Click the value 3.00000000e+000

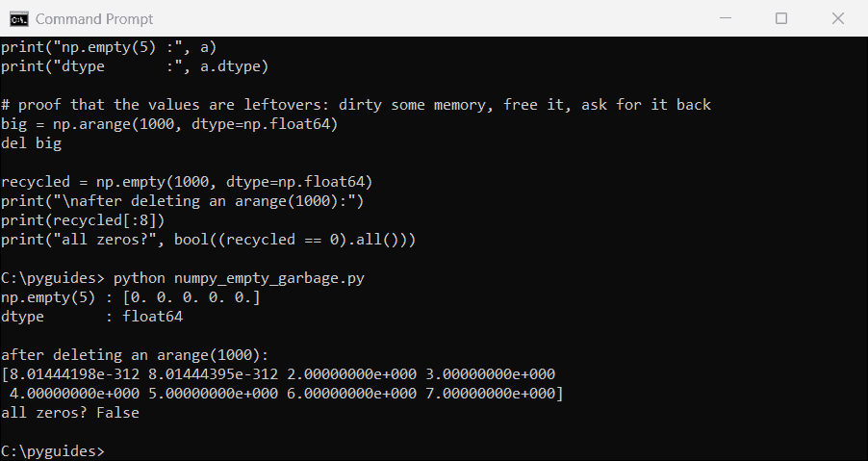(490, 374)
